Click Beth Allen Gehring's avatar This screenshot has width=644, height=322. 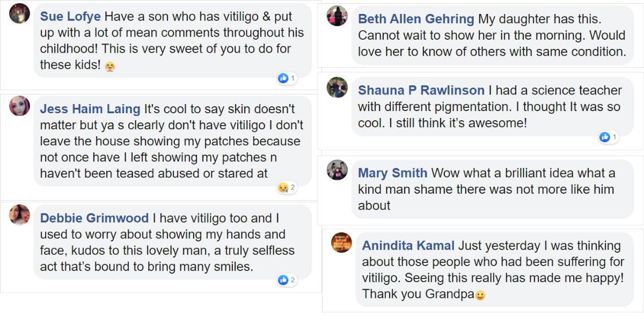(338, 16)
